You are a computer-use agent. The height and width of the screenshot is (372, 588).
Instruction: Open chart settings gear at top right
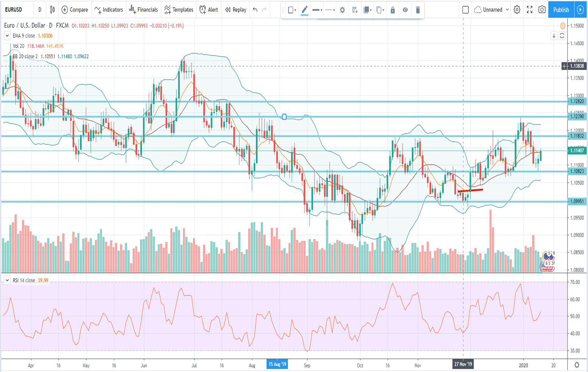(x=517, y=10)
